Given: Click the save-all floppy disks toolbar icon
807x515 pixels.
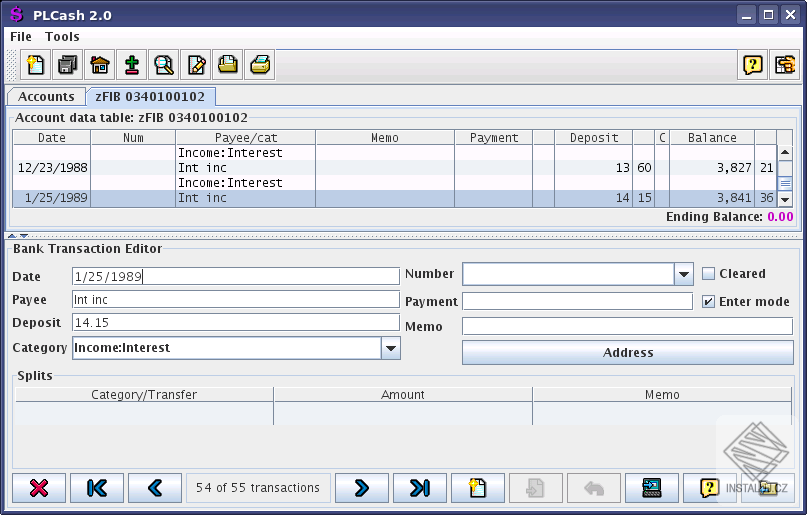Looking at the screenshot, I should [x=68, y=65].
